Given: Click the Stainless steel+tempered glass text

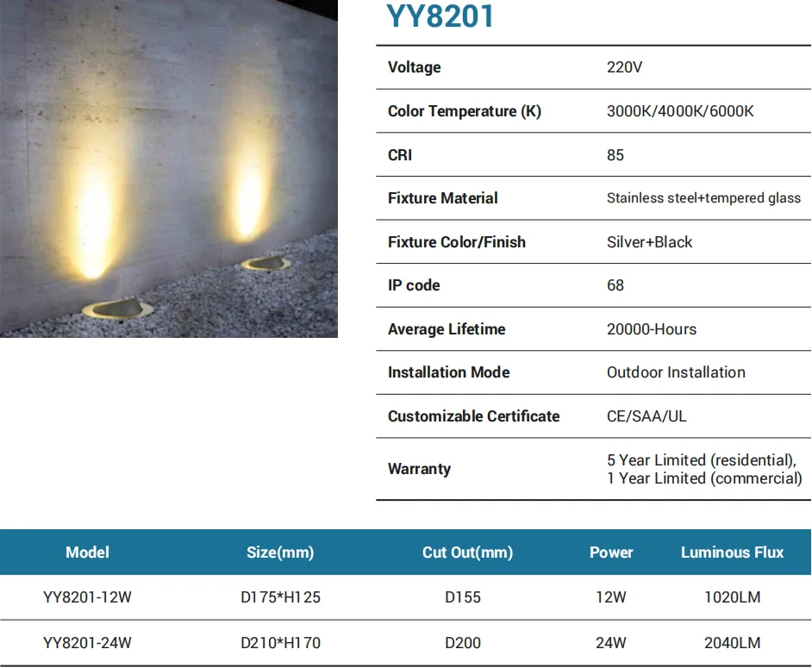Looking at the screenshot, I should point(703,198).
